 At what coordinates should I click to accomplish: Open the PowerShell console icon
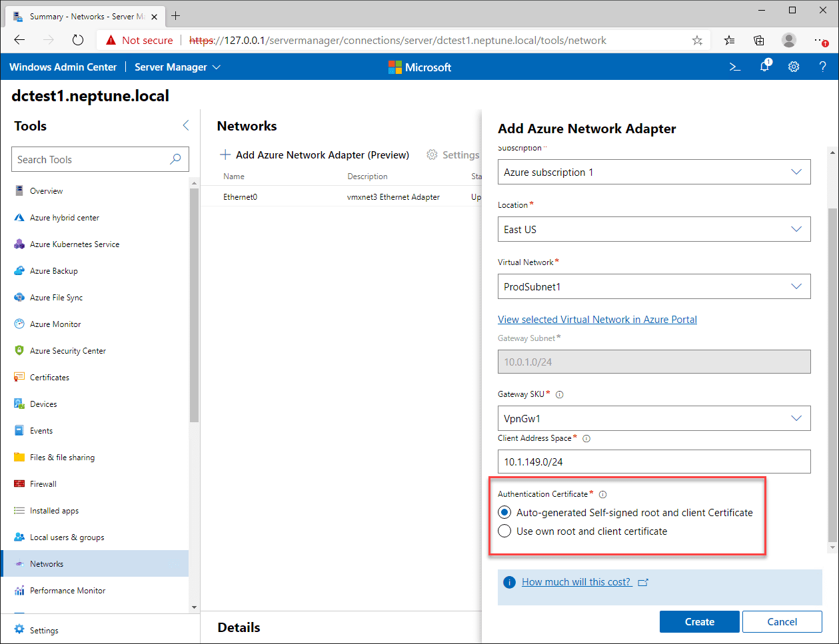pyautogui.click(x=734, y=67)
